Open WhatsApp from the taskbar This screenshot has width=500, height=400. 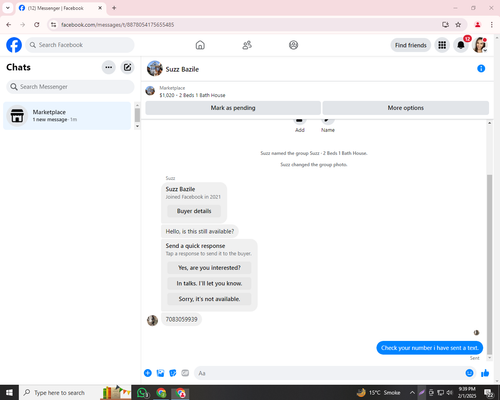pyautogui.click(x=143, y=393)
